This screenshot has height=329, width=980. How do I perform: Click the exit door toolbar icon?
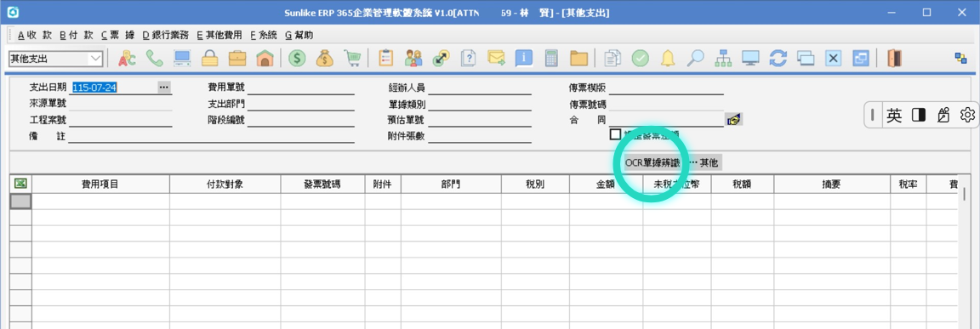[x=894, y=58]
